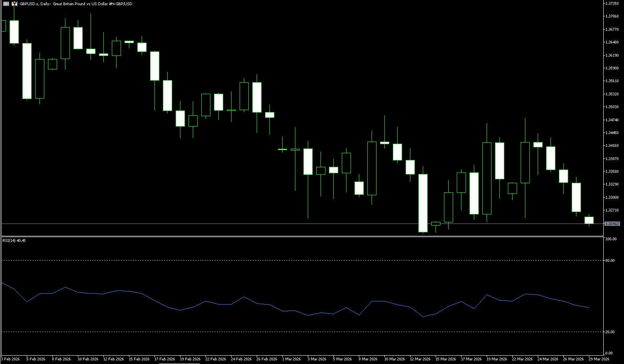
Task: Click the 1.35030 price scale label
Action: point(612,107)
